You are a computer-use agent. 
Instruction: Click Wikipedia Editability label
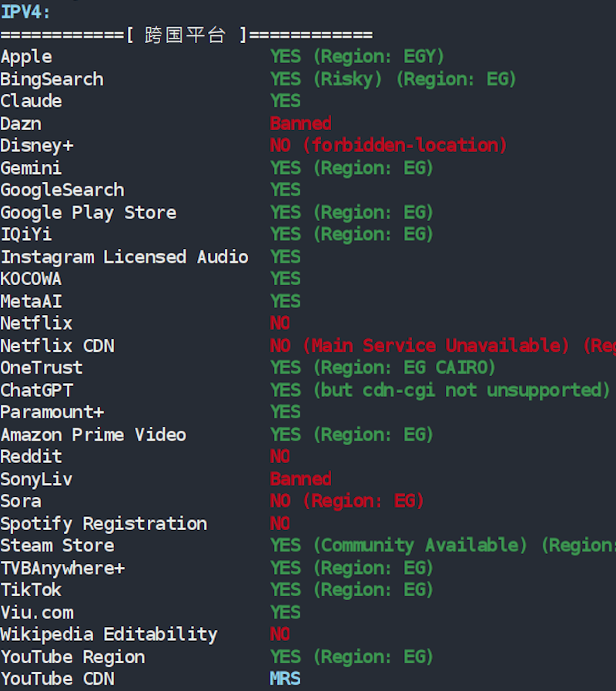(109, 635)
